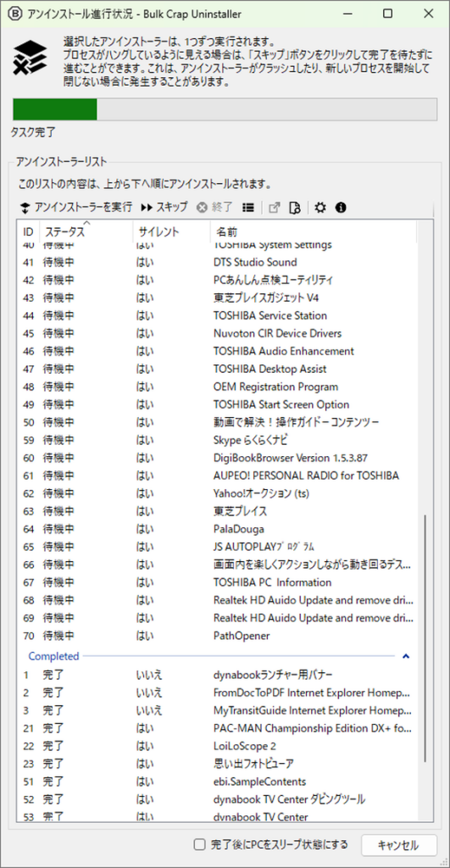Select FromDocToPDF Internet Explorer Homepage row
The height and width of the screenshot is (868, 450).
pyautogui.click(x=218, y=693)
